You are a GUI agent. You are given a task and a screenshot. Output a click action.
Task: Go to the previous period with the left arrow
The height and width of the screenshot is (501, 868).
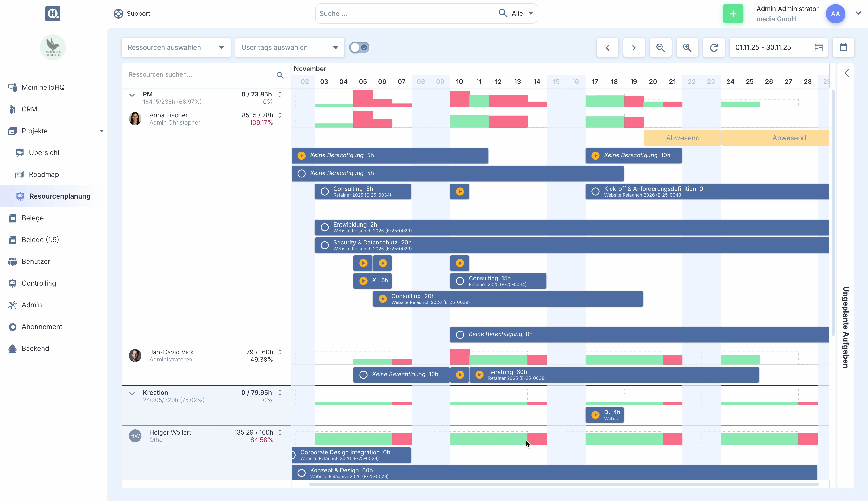[607, 47]
